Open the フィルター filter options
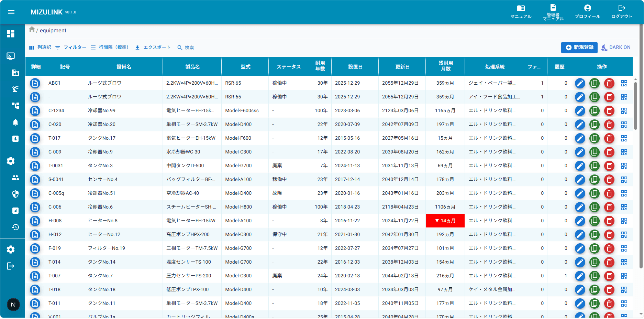644x319 pixels. coord(71,47)
